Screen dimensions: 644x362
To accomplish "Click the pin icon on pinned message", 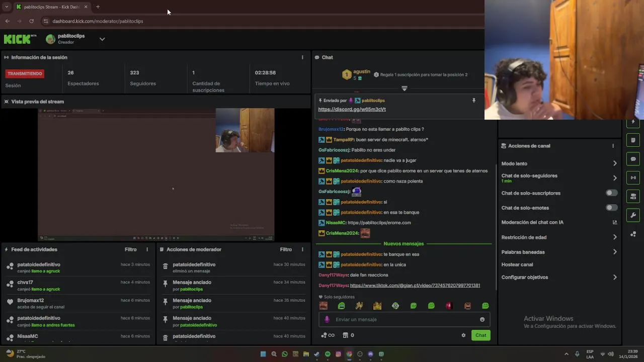I will point(473,101).
